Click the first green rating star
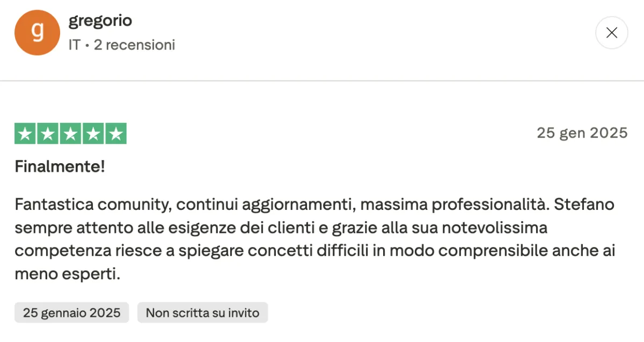 (25, 134)
